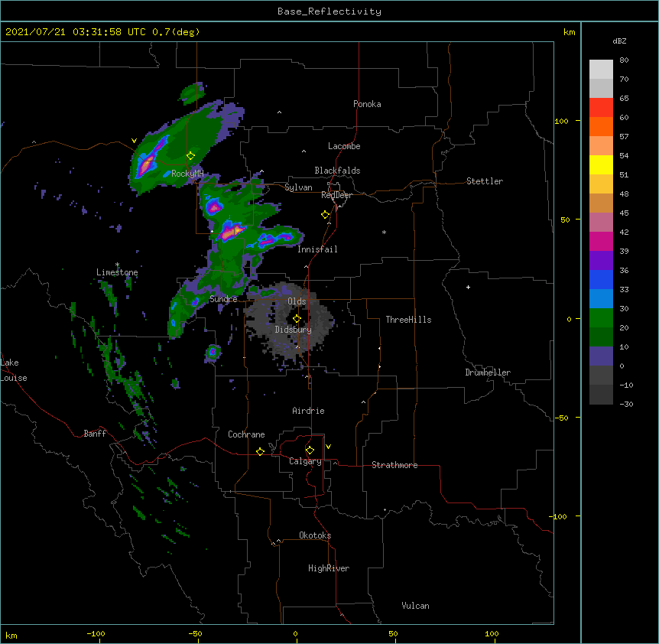Click the gray ground clutter ring around Didsbury

tap(290, 320)
